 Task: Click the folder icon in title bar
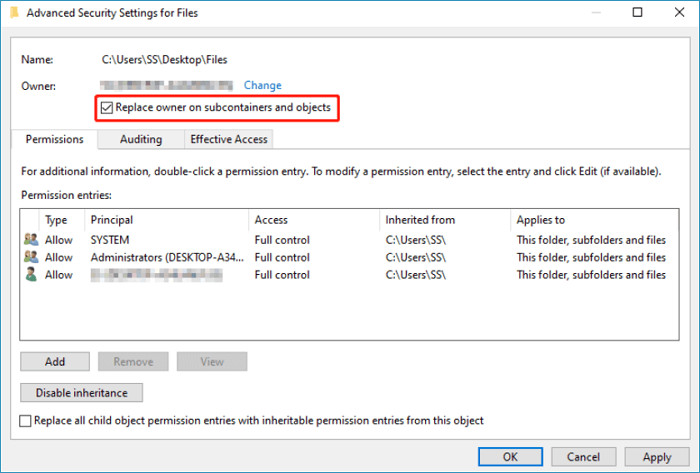click(12, 12)
